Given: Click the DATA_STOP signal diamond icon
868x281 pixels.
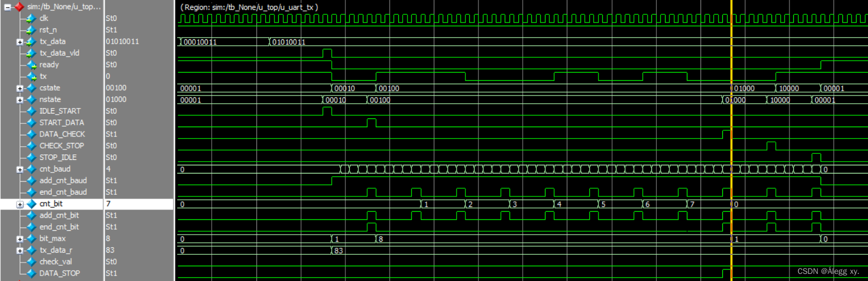Looking at the screenshot, I should [x=31, y=273].
